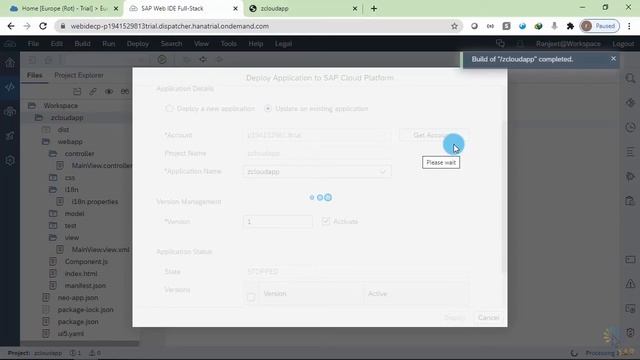Click the deploy dialog vertical scrollbar

(x=504, y=196)
